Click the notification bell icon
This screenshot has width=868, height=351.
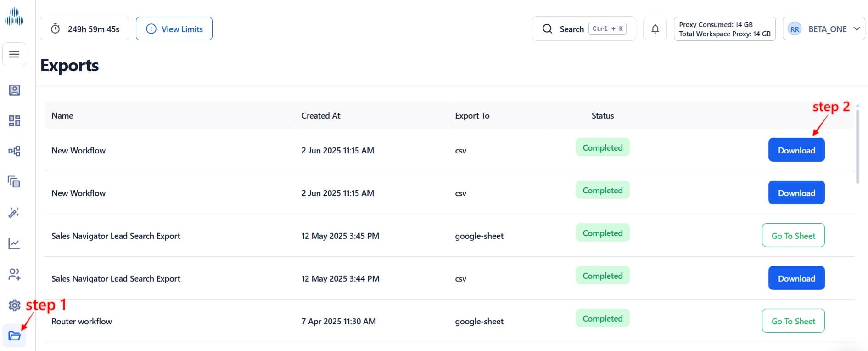point(655,29)
